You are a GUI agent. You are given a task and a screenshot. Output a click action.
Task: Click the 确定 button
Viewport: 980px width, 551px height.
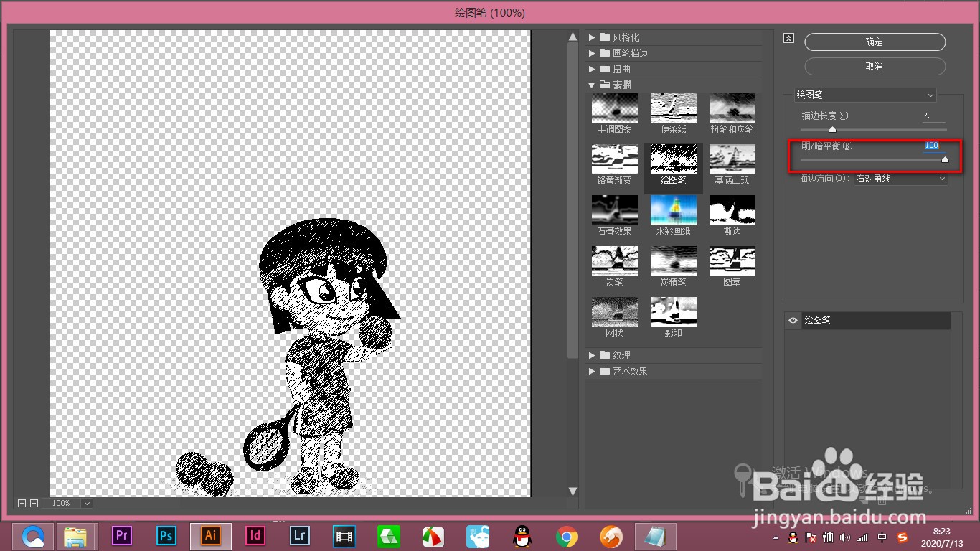pyautogui.click(x=875, y=42)
